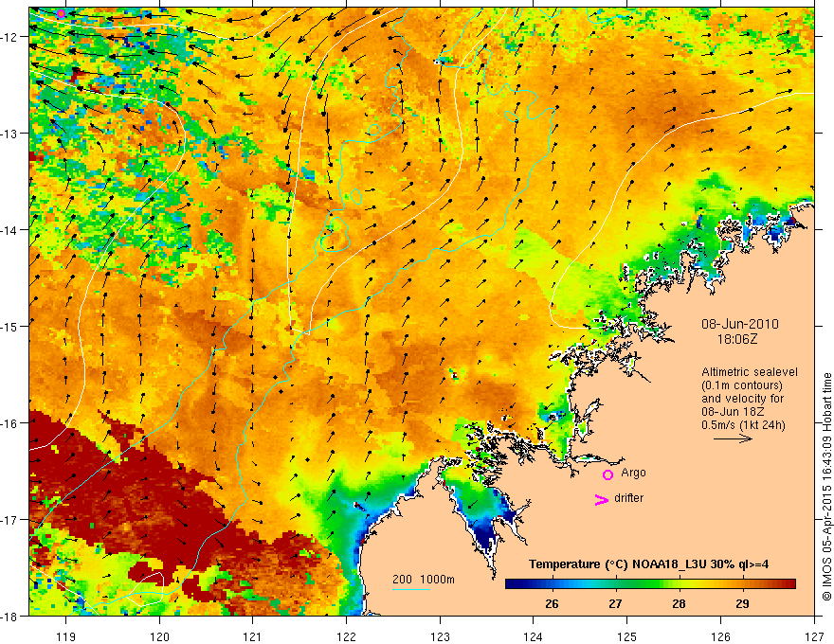The width and height of the screenshot is (834, 644).
Task: Click the longitude label 122
Action: click(346, 636)
